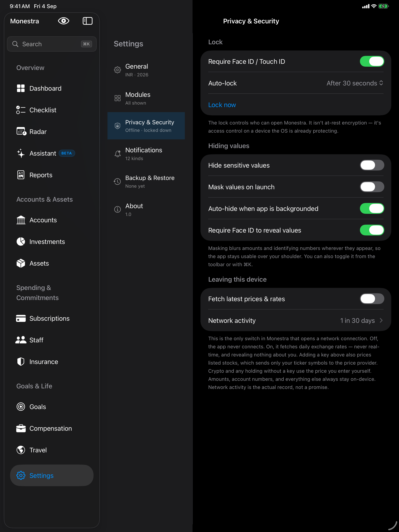Click the battery indicator in status bar

click(x=383, y=6)
